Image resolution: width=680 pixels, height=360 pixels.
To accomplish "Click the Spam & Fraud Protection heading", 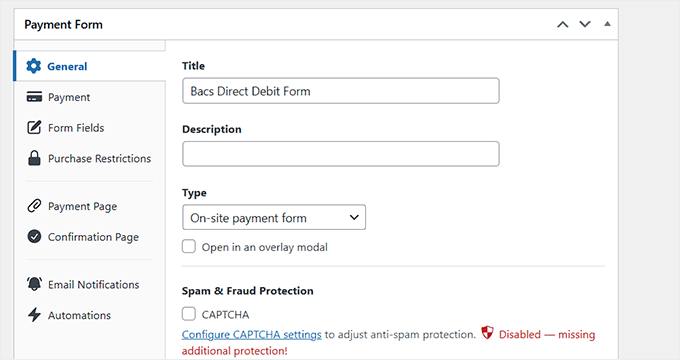I will (248, 291).
